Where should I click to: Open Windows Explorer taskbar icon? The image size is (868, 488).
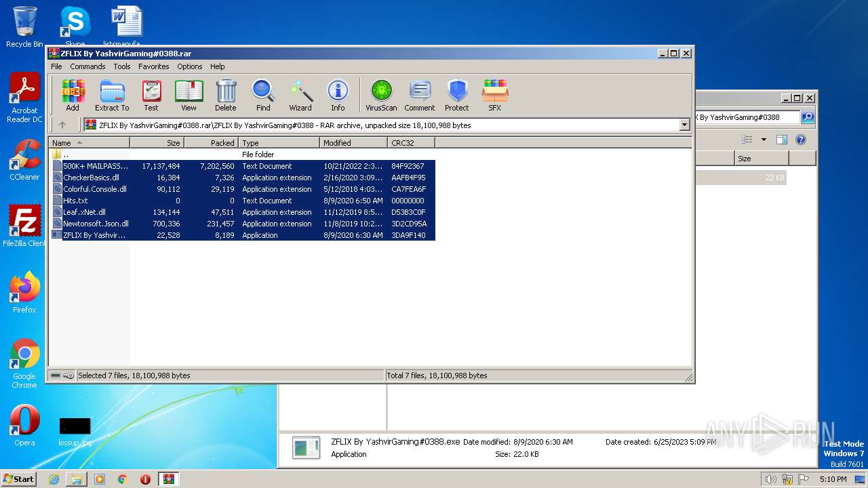[77, 479]
